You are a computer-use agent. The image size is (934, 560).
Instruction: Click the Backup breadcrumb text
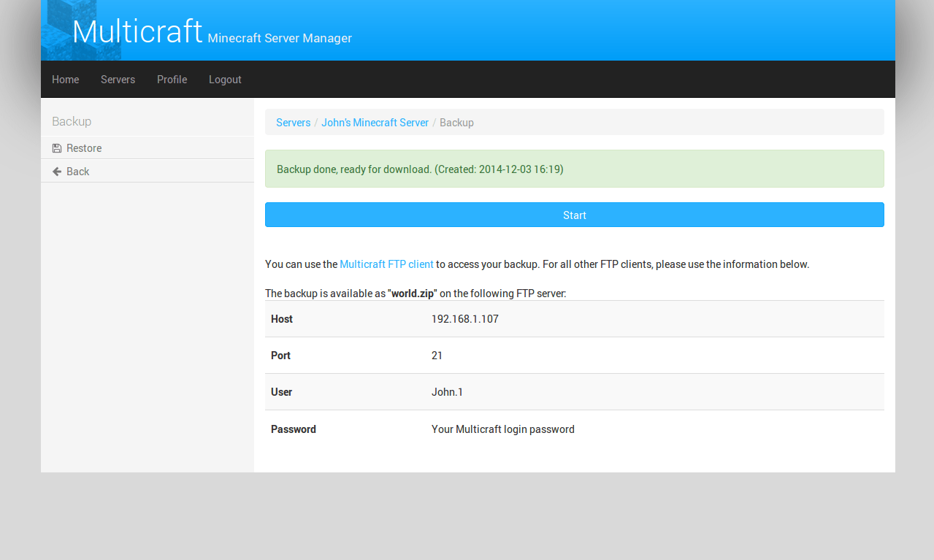(456, 123)
